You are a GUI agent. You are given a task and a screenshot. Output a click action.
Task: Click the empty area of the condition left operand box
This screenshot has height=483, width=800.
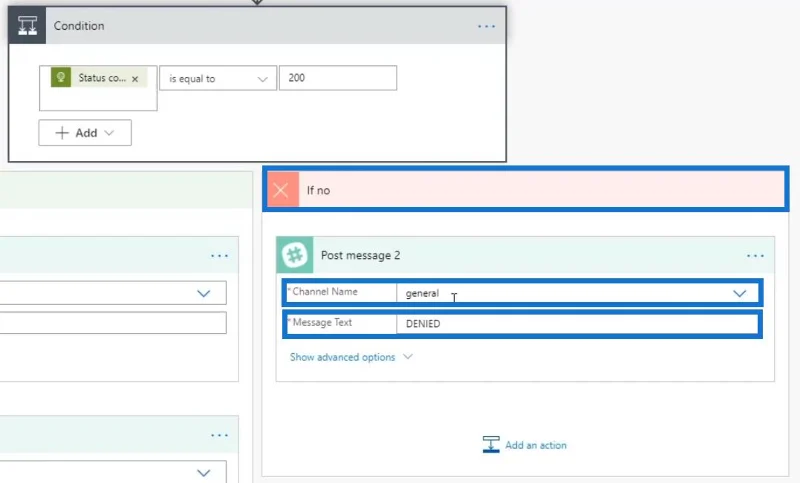[98, 99]
